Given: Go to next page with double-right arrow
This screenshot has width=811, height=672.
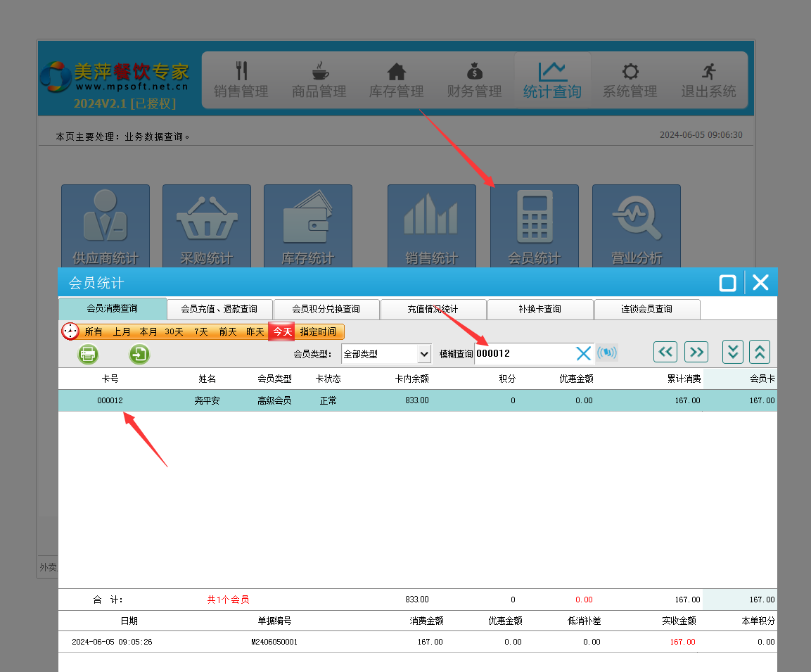Looking at the screenshot, I should 696,352.
